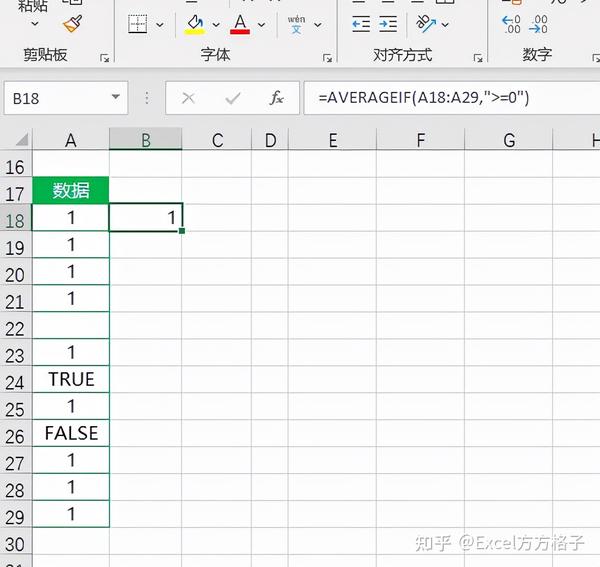Click the text Orientation icon
This screenshot has height=567, width=600.
[x=426, y=24]
